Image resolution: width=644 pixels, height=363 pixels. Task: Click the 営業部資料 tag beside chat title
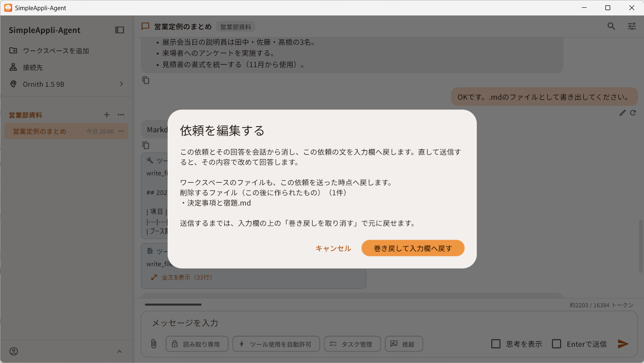point(236,27)
